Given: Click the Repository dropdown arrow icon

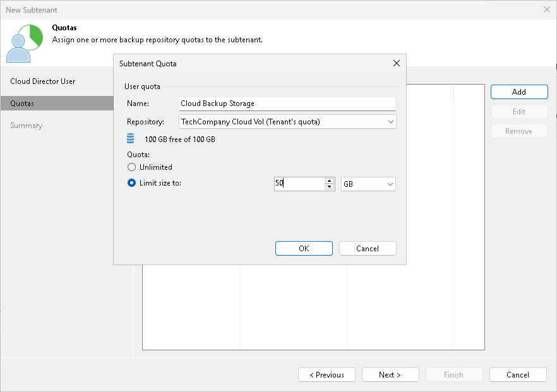Looking at the screenshot, I should tap(390, 121).
